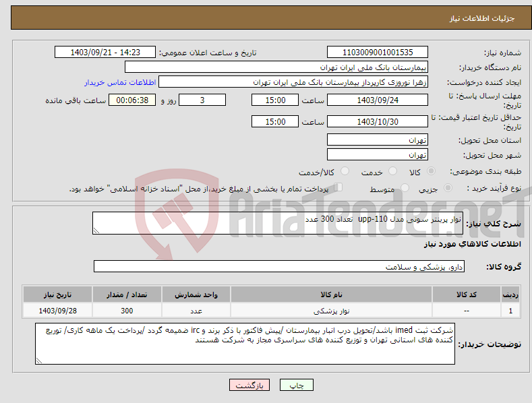Click the announcement date field 1403/09/21 - 14:23
The width and height of the screenshot is (532, 403).
(x=105, y=53)
